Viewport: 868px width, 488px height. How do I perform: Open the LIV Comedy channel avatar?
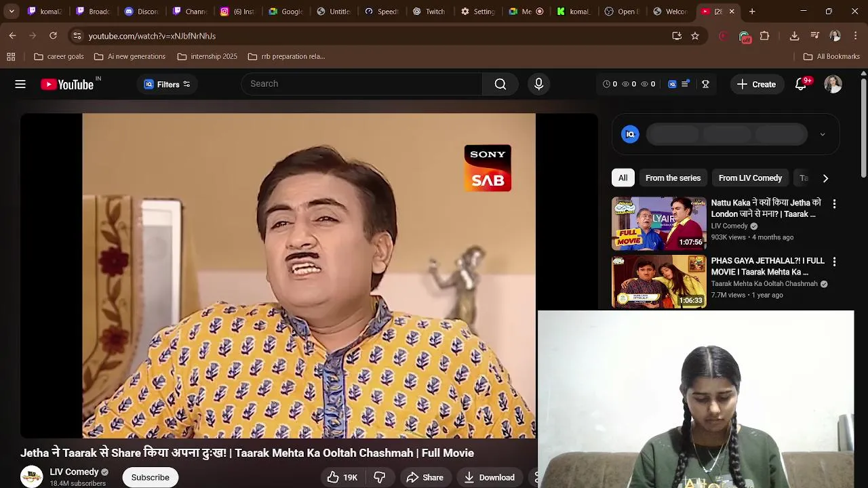(31, 477)
